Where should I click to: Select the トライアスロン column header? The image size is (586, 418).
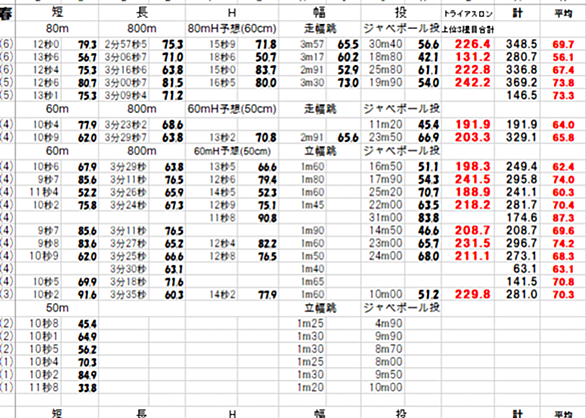click(468, 14)
